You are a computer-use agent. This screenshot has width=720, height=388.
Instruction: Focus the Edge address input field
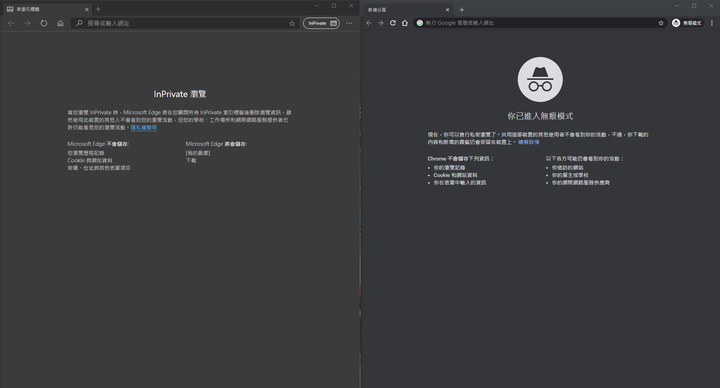[x=186, y=23]
